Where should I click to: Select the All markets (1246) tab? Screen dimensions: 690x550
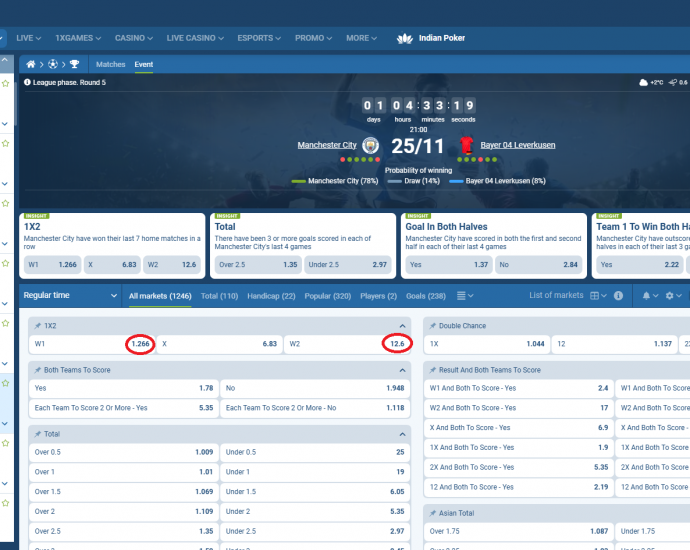pyautogui.click(x=160, y=296)
